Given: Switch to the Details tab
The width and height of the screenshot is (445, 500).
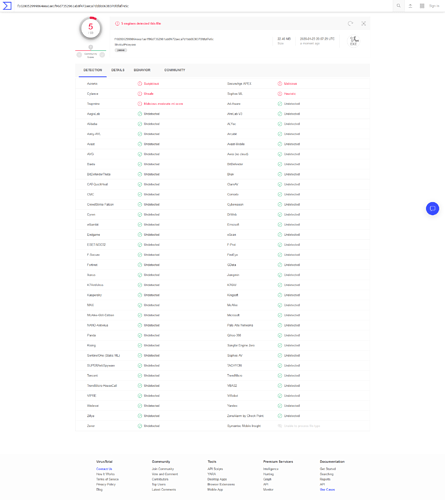Looking at the screenshot, I should pos(118,70).
